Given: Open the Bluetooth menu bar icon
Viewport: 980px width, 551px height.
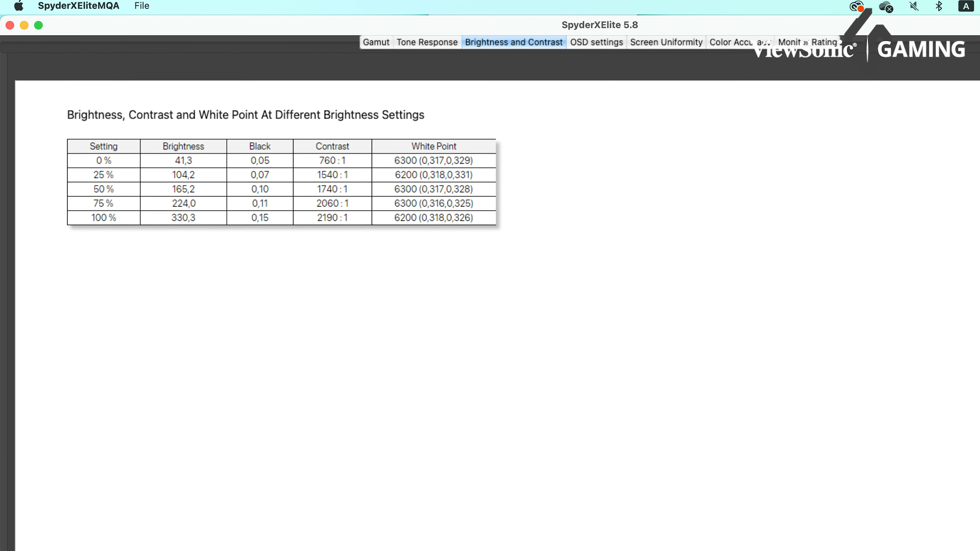Looking at the screenshot, I should [939, 6].
